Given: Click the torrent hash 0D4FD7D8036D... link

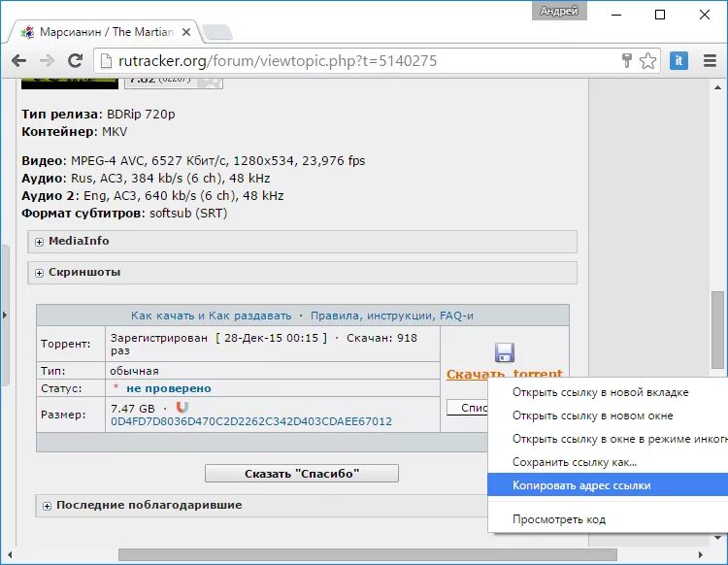Looking at the screenshot, I should pos(251,421).
